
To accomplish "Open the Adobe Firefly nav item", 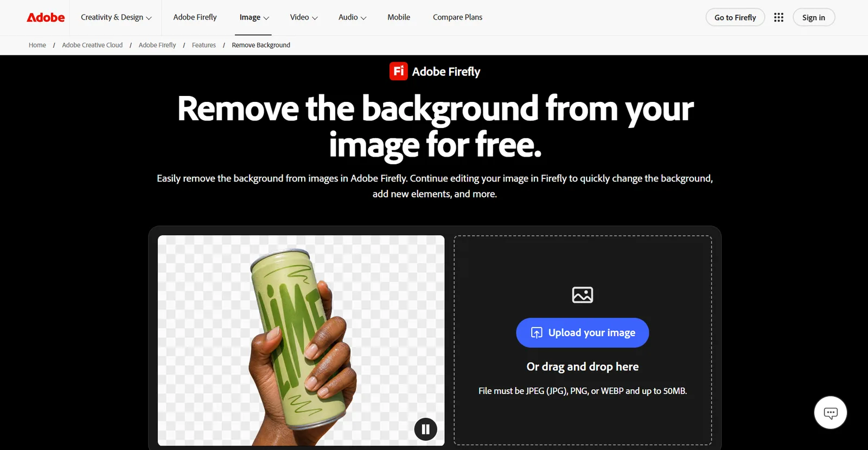I will coord(195,17).
